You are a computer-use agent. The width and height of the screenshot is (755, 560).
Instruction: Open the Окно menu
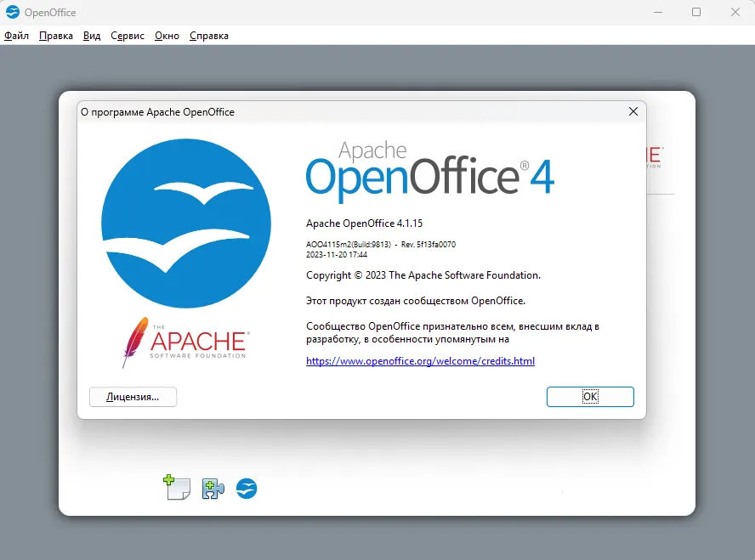167,36
